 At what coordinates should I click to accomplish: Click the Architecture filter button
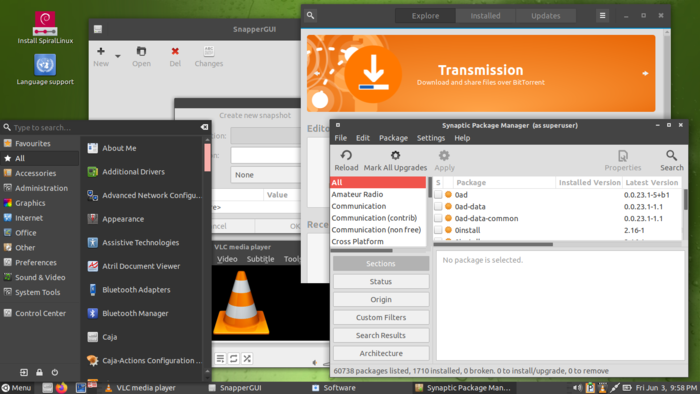coord(381,353)
